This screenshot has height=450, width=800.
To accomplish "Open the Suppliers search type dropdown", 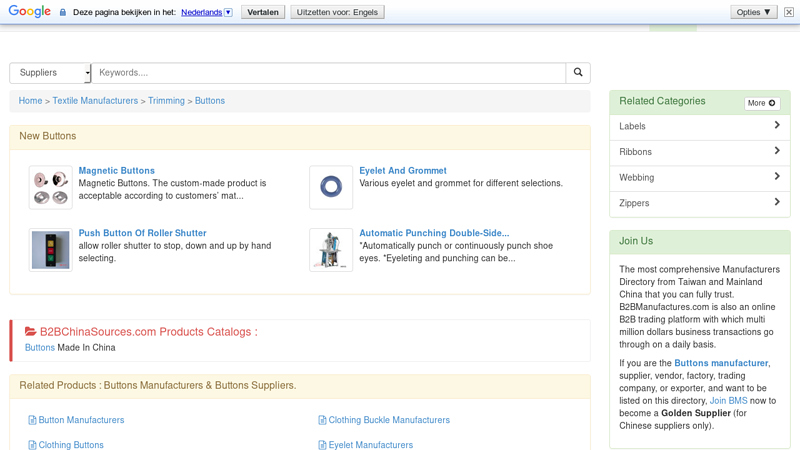I will pyautogui.click(x=50, y=72).
